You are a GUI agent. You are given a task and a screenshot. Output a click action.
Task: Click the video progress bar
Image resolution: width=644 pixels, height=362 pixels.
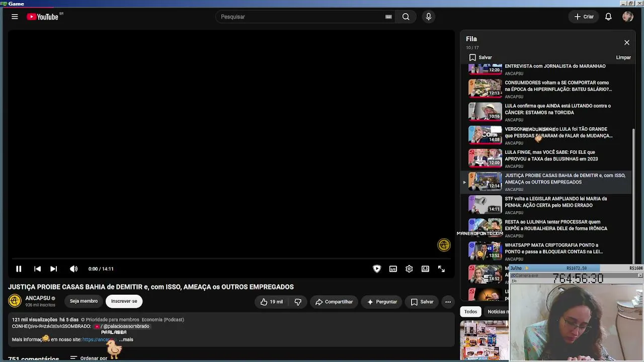coord(231,258)
